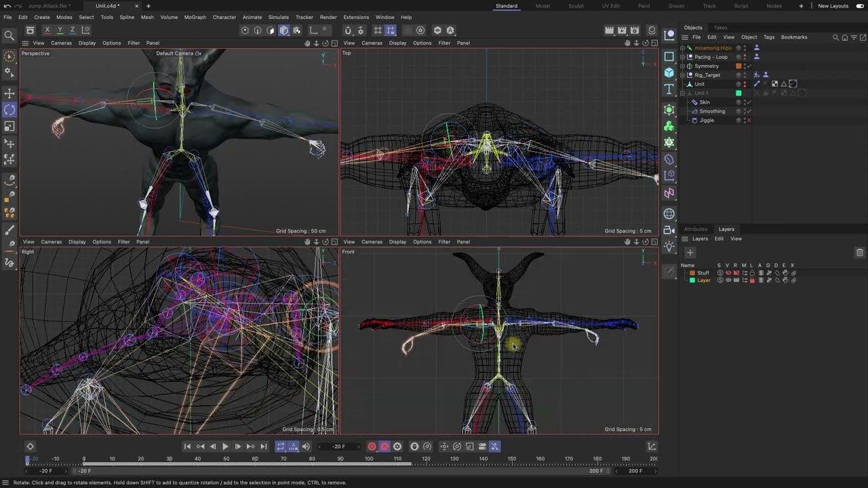Open the MoGraph menu
The width and height of the screenshot is (868, 488).
(195, 17)
